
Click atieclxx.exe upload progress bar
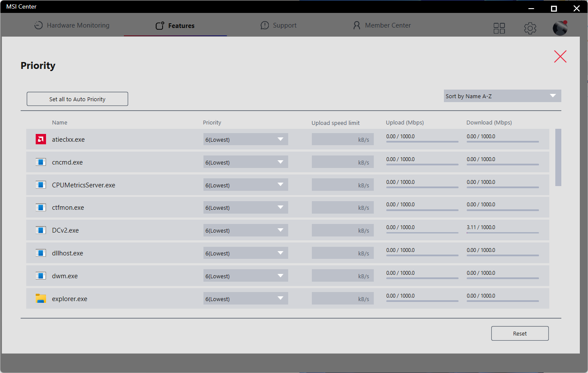pyautogui.click(x=422, y=141)
